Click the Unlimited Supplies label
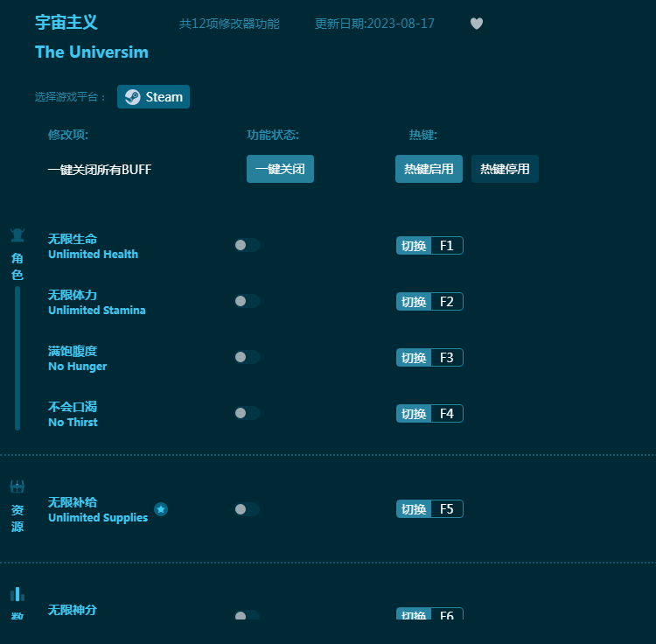The width and height of the screenshot is (656, 644). [98, 518]
